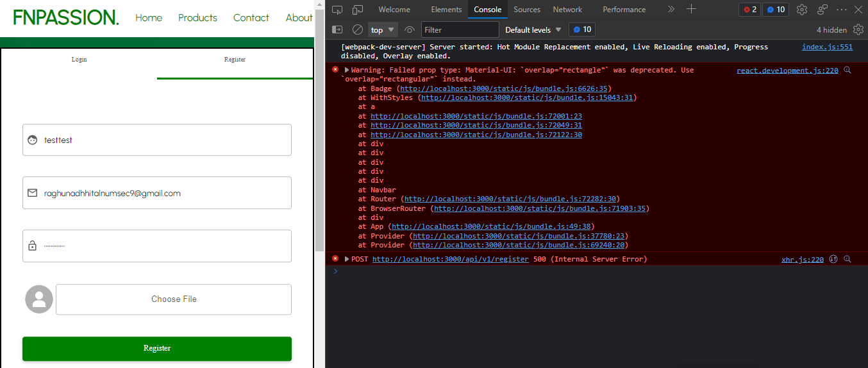
Task: Activate the inspect element picker icon
Action: (337, 10)
